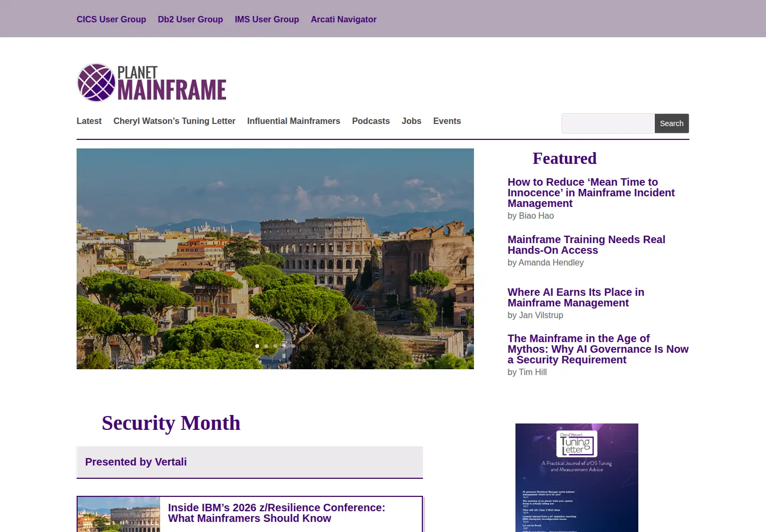Jump to the last carousel slide dot

[294, 346]
